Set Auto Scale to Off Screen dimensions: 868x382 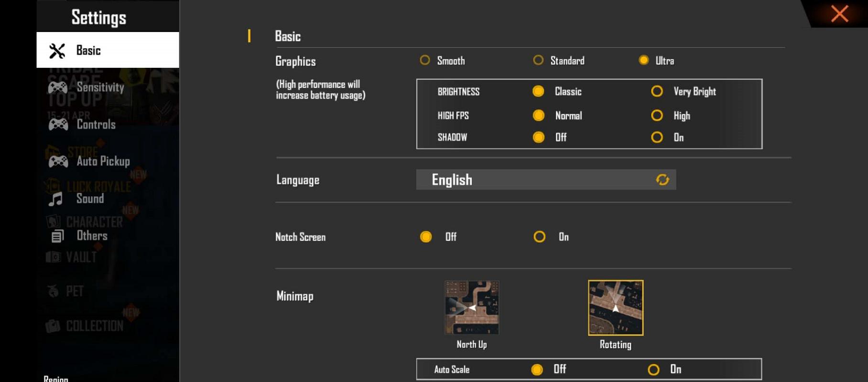pos(537,370)
